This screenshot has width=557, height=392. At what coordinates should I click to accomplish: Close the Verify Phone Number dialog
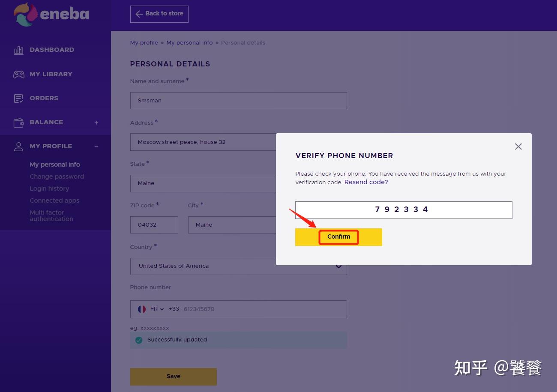tap(518, 147)
